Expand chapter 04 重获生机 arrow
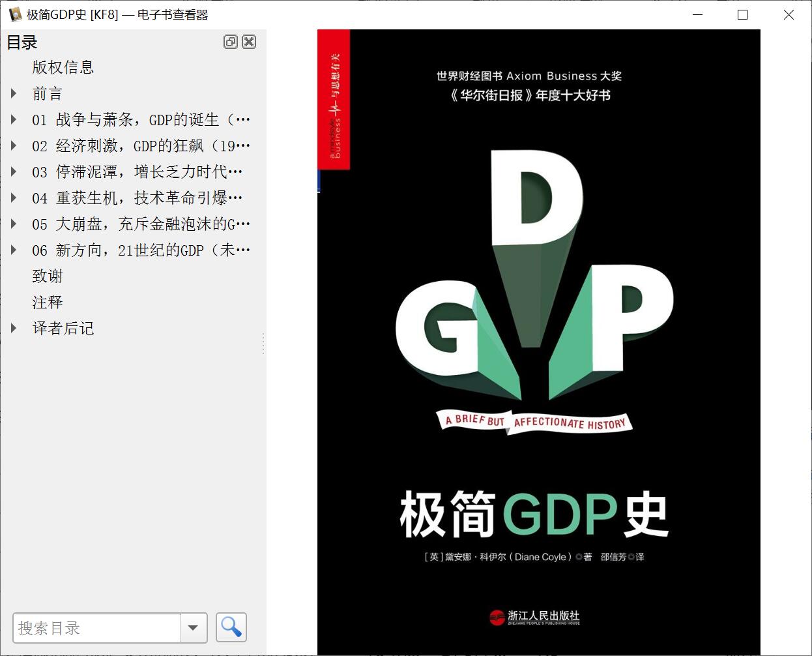812x656 pixels. (x=14, y=198)
